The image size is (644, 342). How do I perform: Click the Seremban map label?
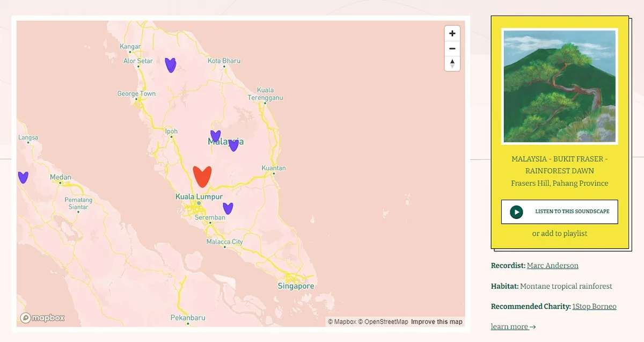click(x=210, y=217)
